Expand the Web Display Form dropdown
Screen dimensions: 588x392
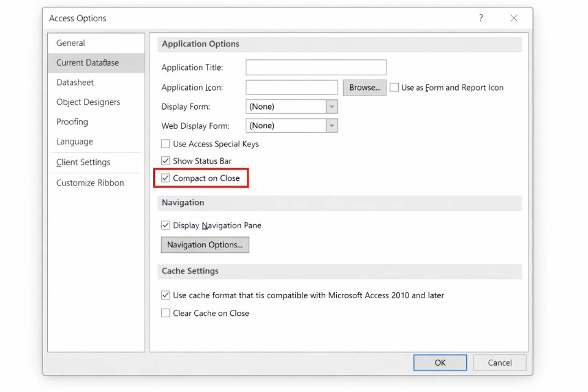[x=331, y=126]
